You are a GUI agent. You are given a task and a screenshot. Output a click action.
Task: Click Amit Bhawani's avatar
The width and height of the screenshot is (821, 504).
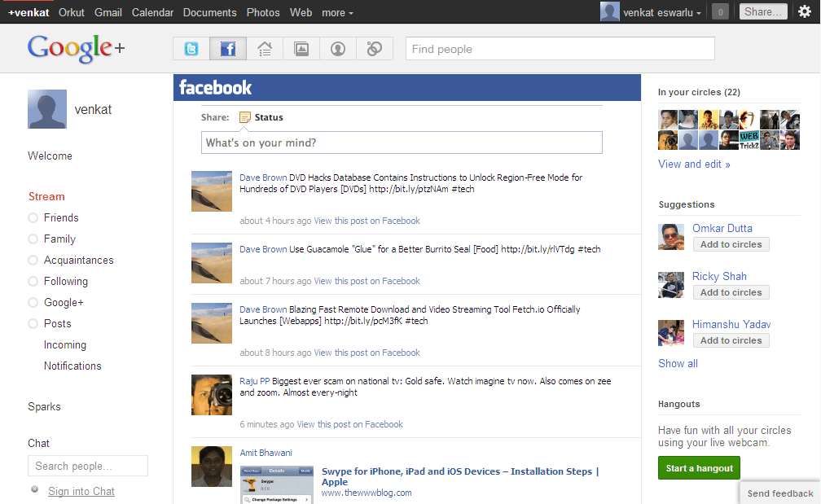pos(212,467)
